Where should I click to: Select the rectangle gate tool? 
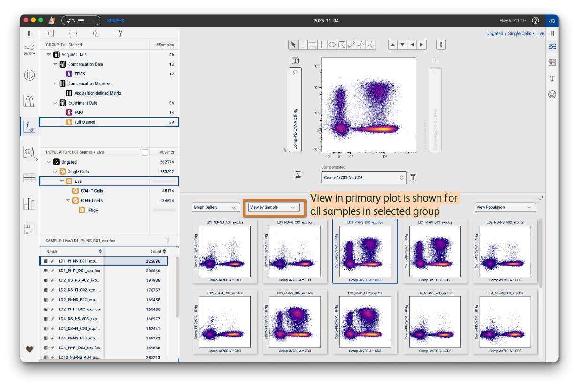coord(312,45)
